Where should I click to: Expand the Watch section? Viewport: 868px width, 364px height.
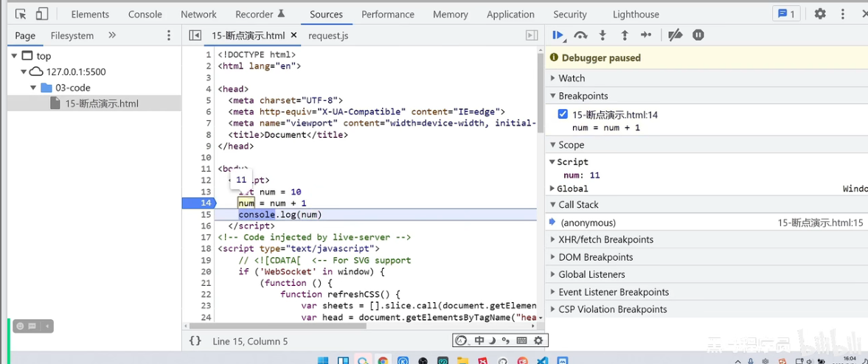pos(706,78)
